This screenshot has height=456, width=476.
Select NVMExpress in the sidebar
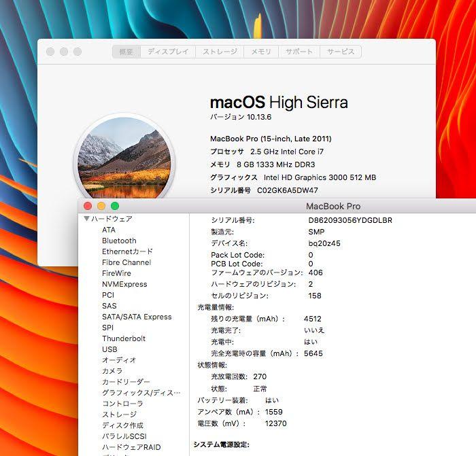pos(124,284)
